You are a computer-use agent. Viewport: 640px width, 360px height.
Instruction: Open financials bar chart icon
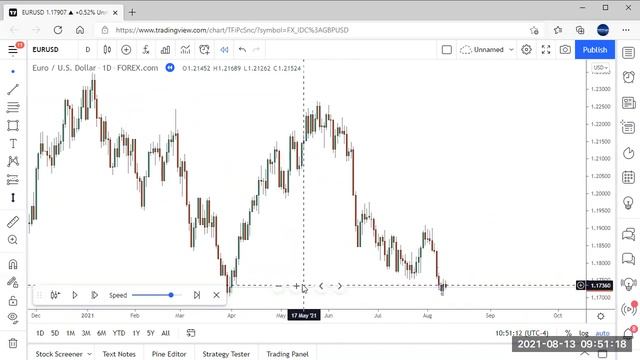coord(165,50)
